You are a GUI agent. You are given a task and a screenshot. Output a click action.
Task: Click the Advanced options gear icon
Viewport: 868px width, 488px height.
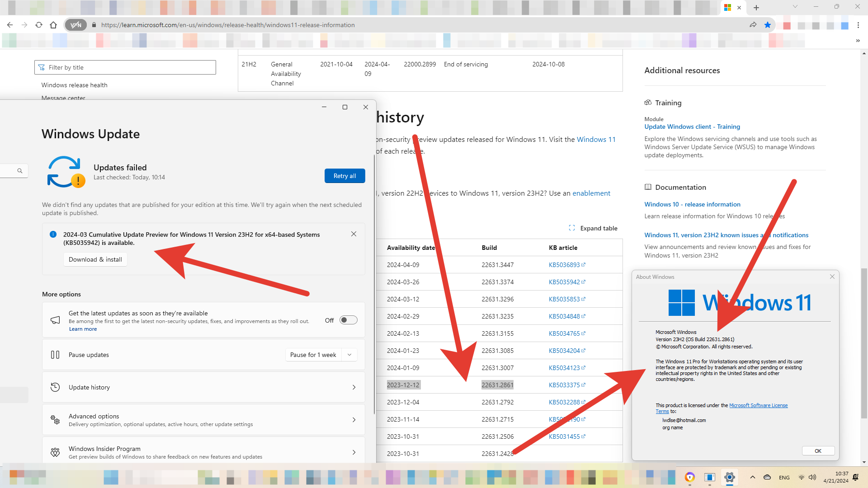[x=55, y=420]
